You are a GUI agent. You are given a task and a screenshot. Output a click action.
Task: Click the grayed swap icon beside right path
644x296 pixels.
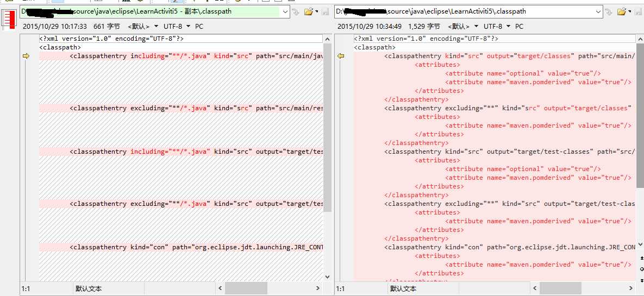609,12
